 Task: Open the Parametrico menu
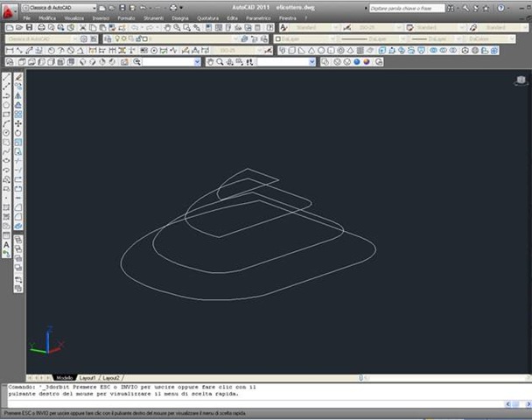pyautogui.click(x=258, y=17)
